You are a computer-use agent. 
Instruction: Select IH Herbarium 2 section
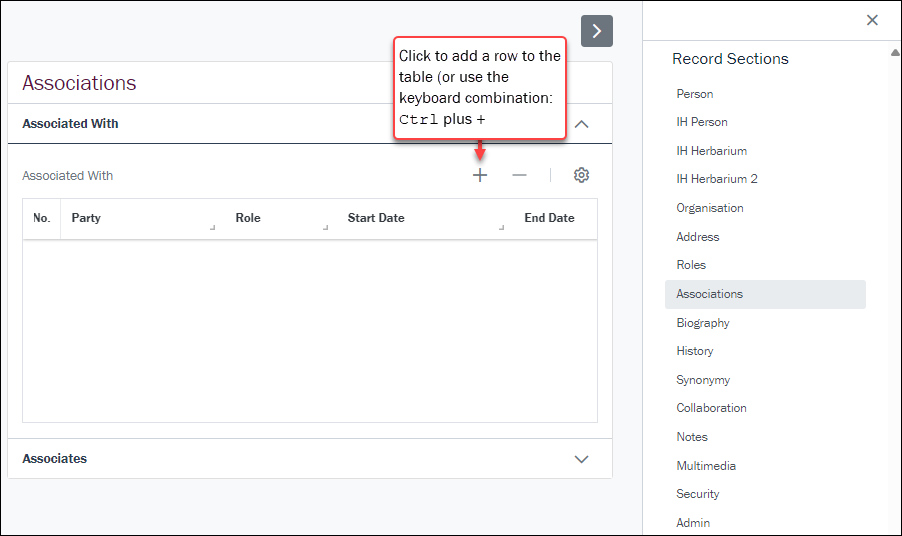[717, 179]
